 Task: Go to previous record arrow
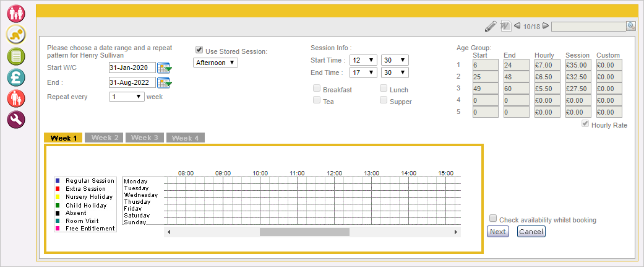(x=518, y=27)
